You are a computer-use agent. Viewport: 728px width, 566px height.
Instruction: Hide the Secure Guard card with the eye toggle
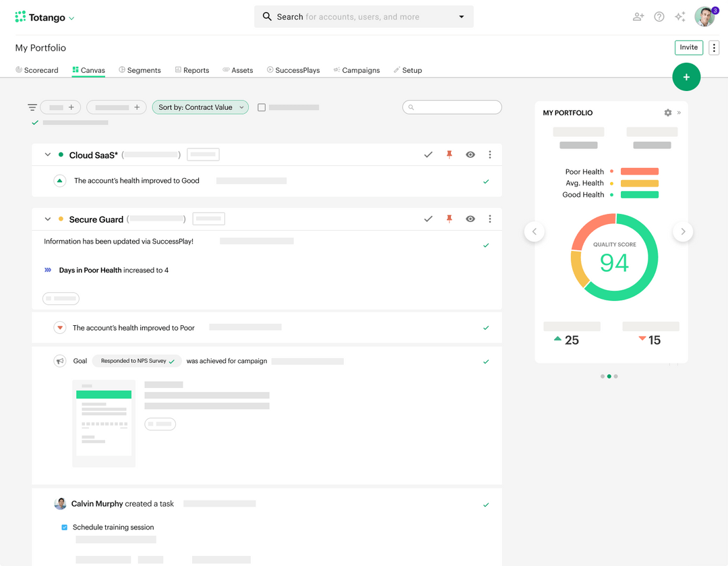click(470, 219)
